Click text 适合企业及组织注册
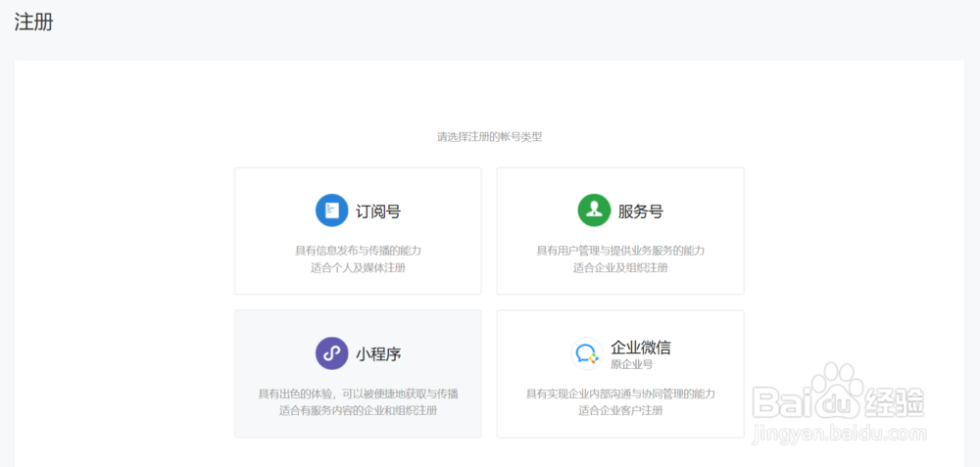The width and height of the screenshot is (980, 467). click(620, 268)
